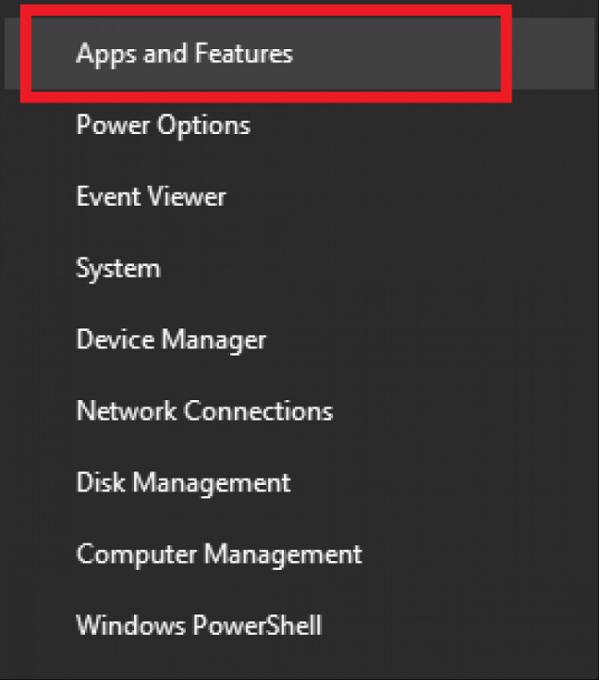600x681 pixels.
Task: Pick Power Options in the context menu
Action: [x=163, y=125]
